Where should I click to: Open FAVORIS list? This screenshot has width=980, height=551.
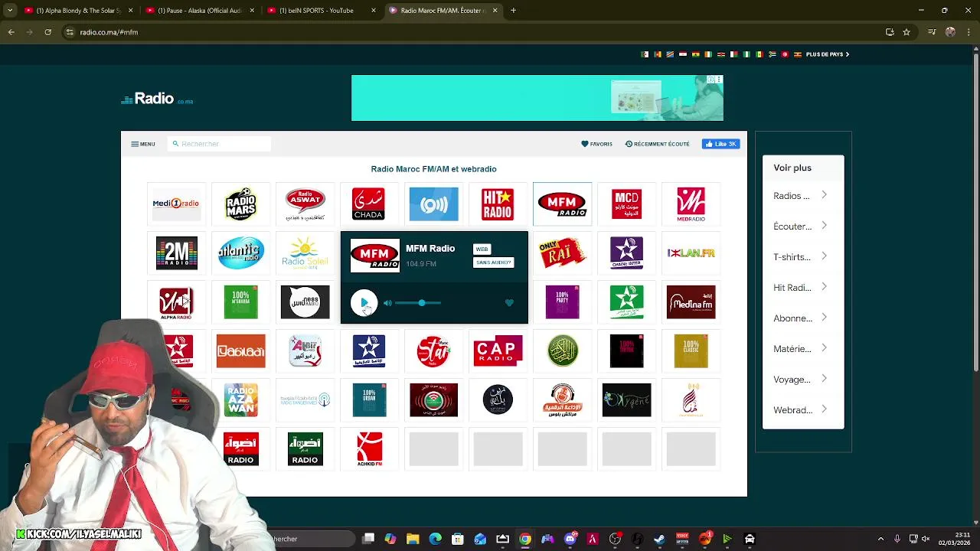(596, 144)
